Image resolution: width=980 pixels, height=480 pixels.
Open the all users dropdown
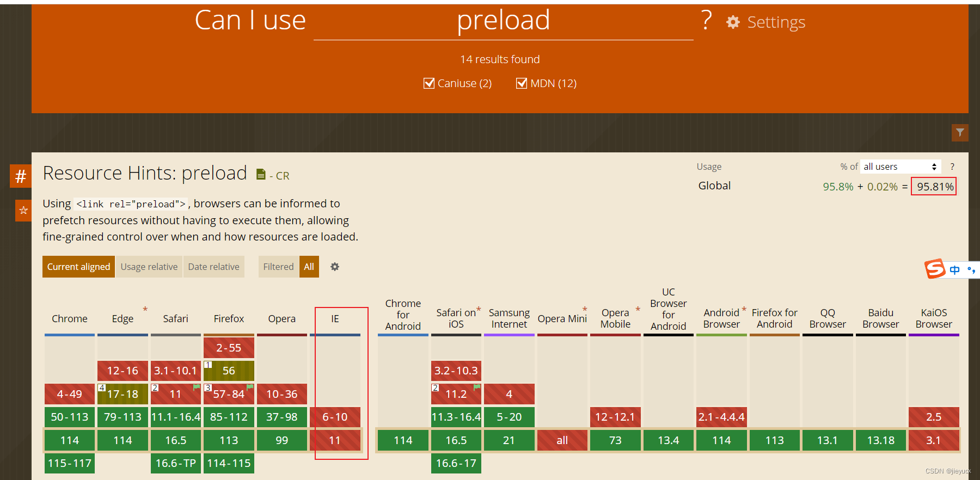coord(901,167)
